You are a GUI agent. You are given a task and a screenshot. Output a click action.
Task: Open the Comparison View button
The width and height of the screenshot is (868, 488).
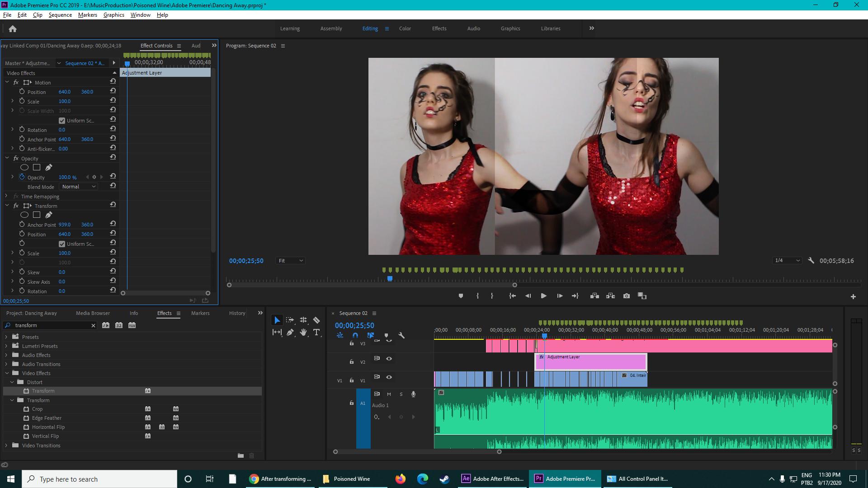(642, 296)
